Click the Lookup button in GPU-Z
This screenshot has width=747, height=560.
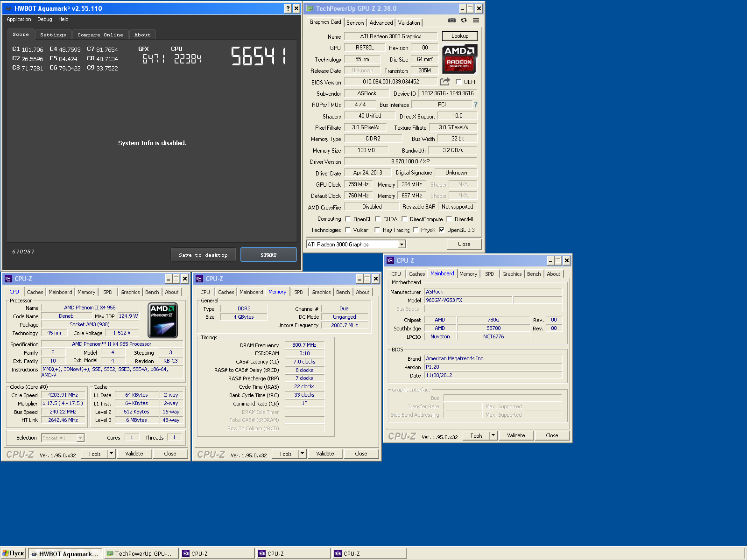pyautogui.click(x=460, y=36)
